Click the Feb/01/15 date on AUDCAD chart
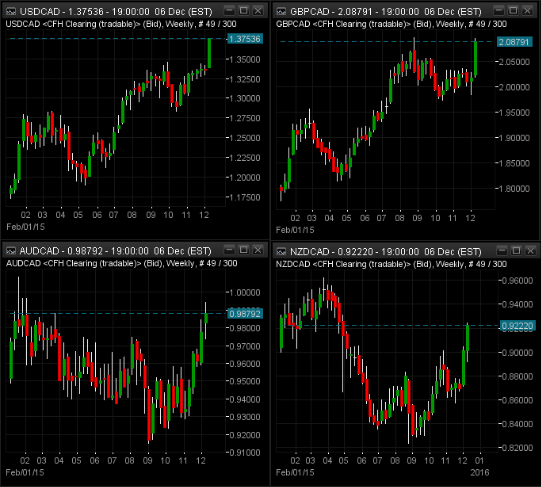 tap(25, 472)
